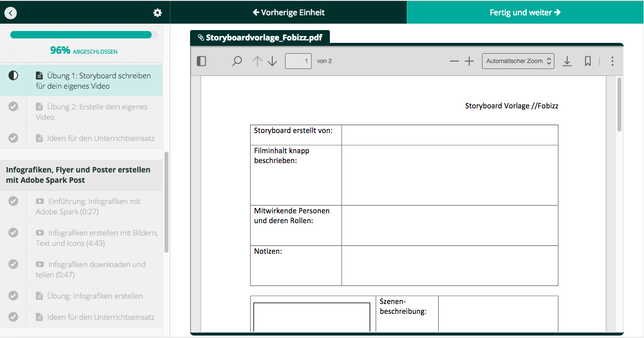Open the PDF tools kebab menu
This screenshot has width=644, height=338.
612,61
